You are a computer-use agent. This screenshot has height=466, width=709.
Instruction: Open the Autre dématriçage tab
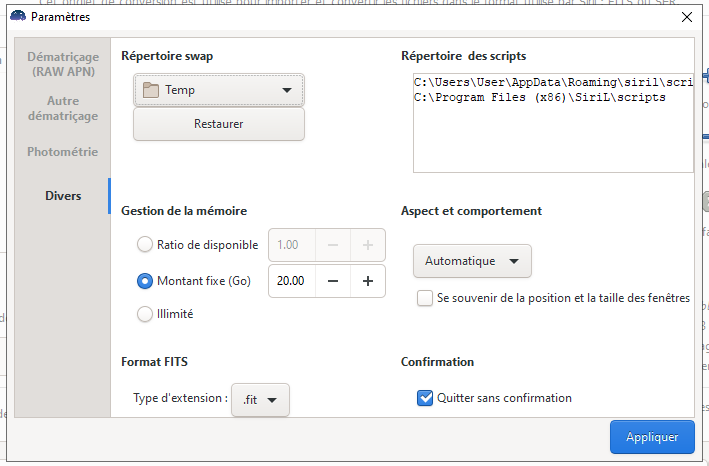pyautogui.click(x=62, y=108)
